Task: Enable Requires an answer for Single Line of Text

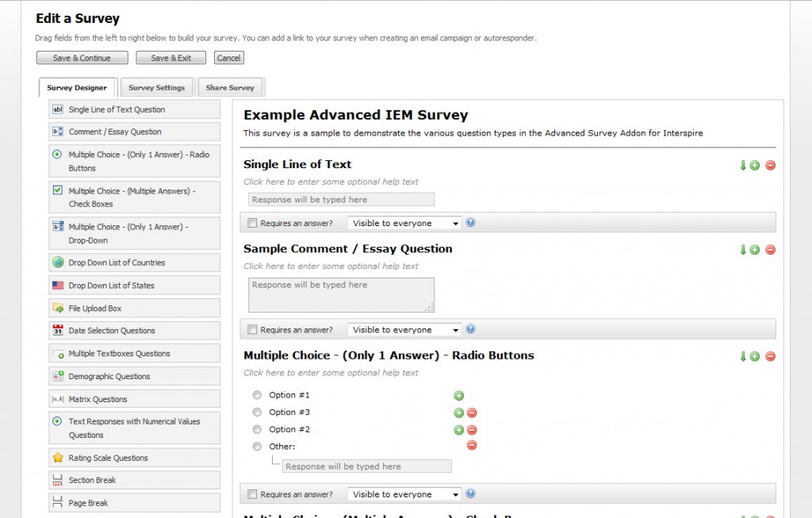Action: pyautogui.click(x=252, y=223)
